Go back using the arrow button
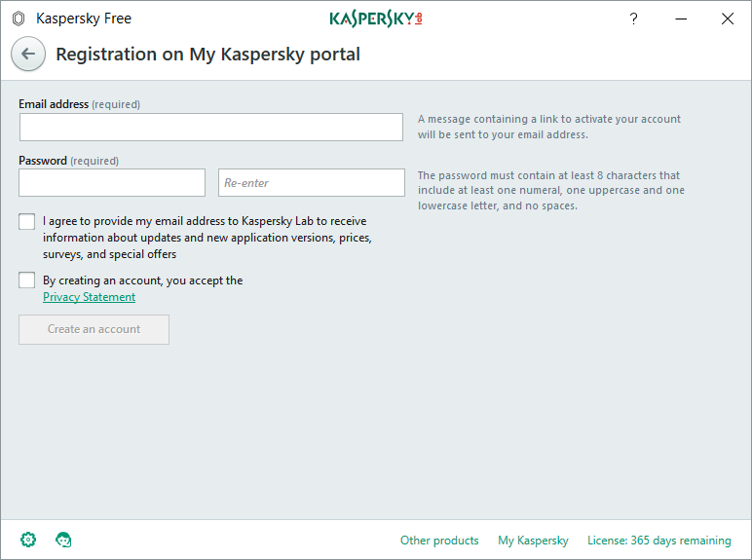This screenshot has width=752, height=560. [x=28, y=55]
